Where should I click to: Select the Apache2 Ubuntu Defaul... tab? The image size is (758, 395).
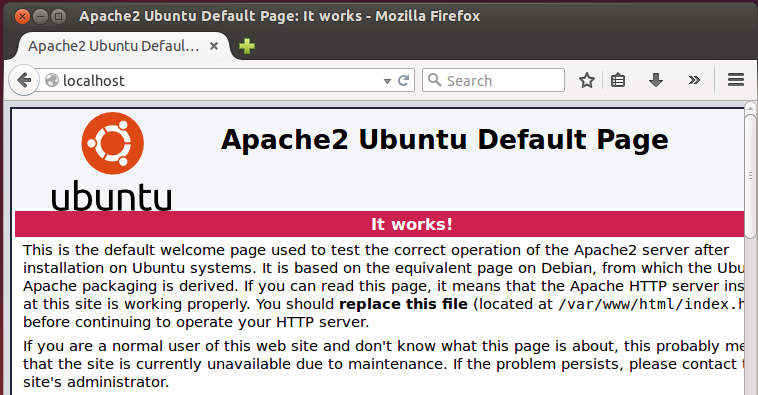124,46
